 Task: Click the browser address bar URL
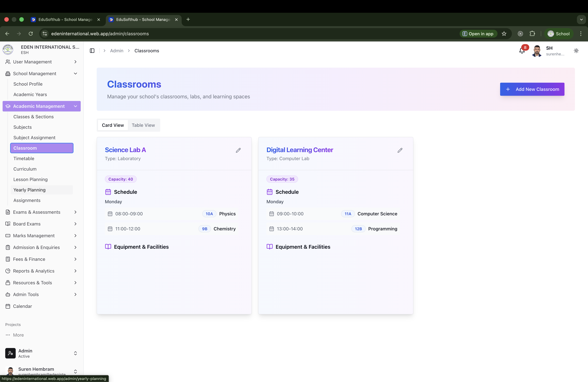coord(100,34)
